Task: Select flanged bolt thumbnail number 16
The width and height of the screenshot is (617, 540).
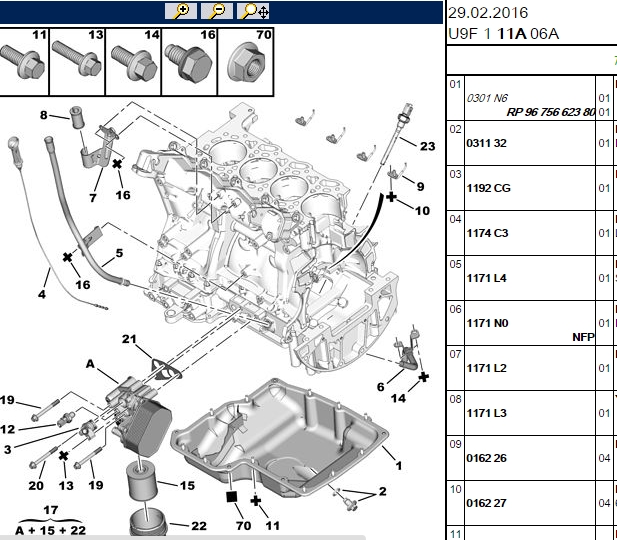Action: pos(189,62)
